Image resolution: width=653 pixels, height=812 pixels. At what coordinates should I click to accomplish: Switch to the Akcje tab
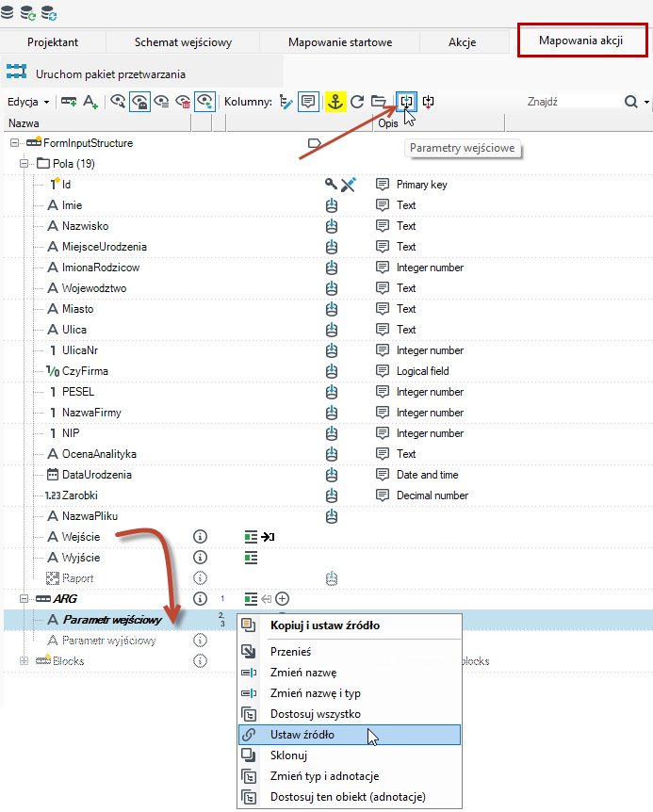462,42
